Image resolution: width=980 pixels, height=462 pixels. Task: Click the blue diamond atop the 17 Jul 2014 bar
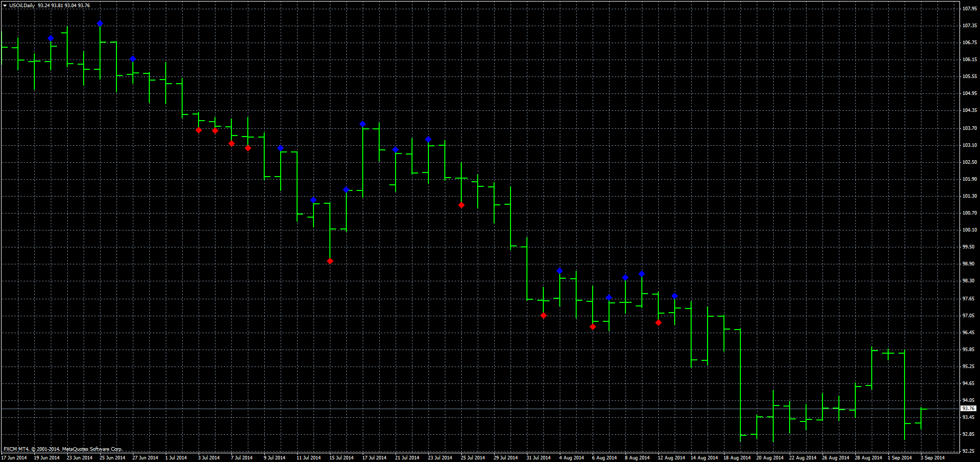[x=363, y=124]
